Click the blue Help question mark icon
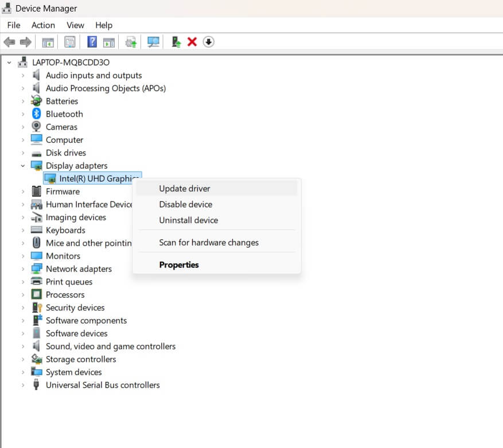 coord(92,42)
